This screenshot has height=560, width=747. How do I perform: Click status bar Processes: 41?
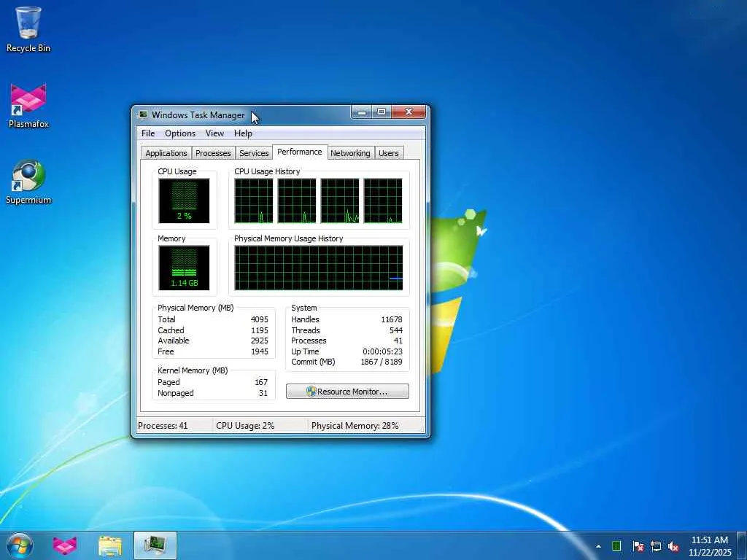pyautogui.click(x=163, y=426)
